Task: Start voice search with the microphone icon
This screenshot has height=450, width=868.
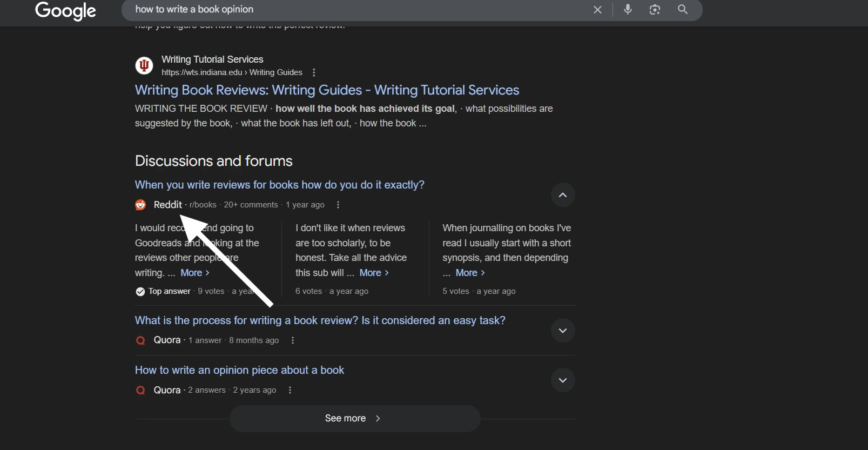Action: (x=628, y=9)
